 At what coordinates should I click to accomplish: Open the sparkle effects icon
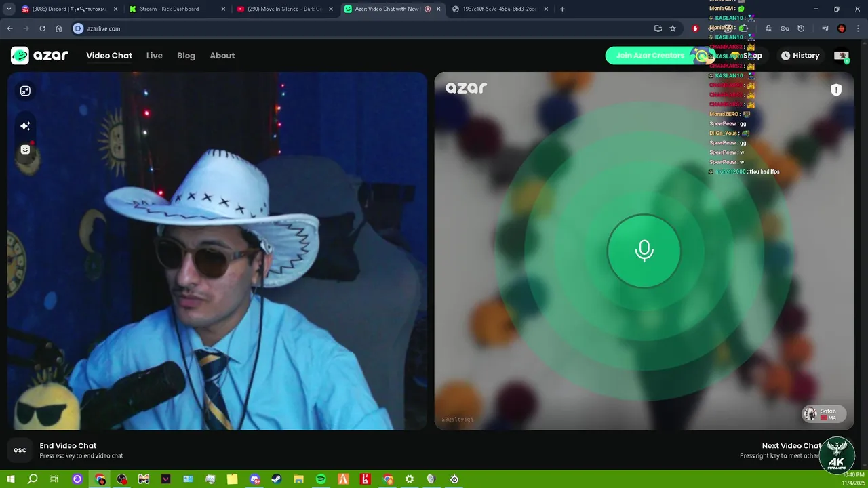pyautogui.click(x=25, y=126)
